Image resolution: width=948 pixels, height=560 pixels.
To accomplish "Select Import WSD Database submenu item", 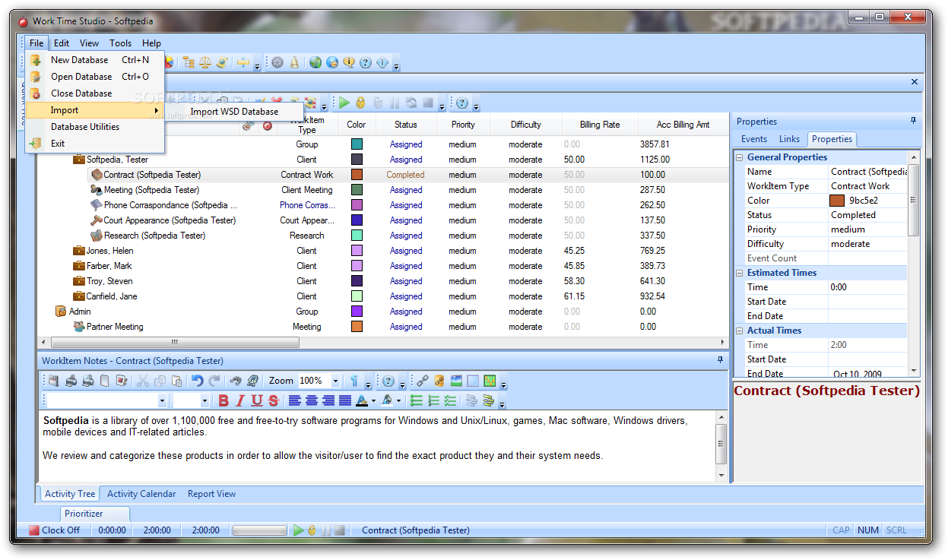I will 234,112.
